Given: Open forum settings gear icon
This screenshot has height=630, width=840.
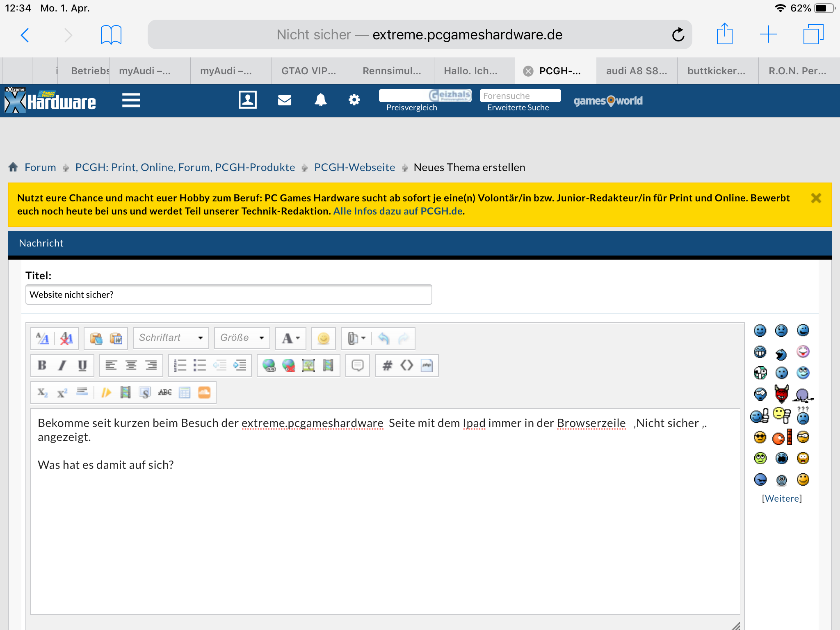Looking at the screenshot, I should [354, 100].
